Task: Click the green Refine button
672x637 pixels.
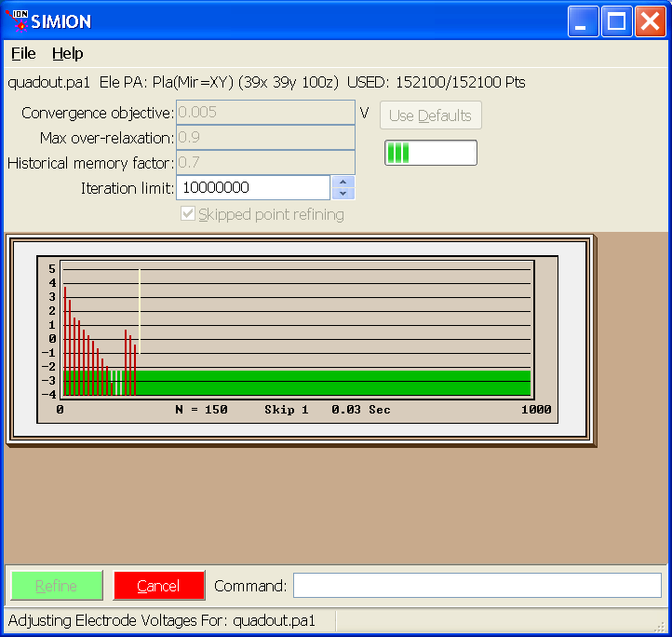Action: 57,586
